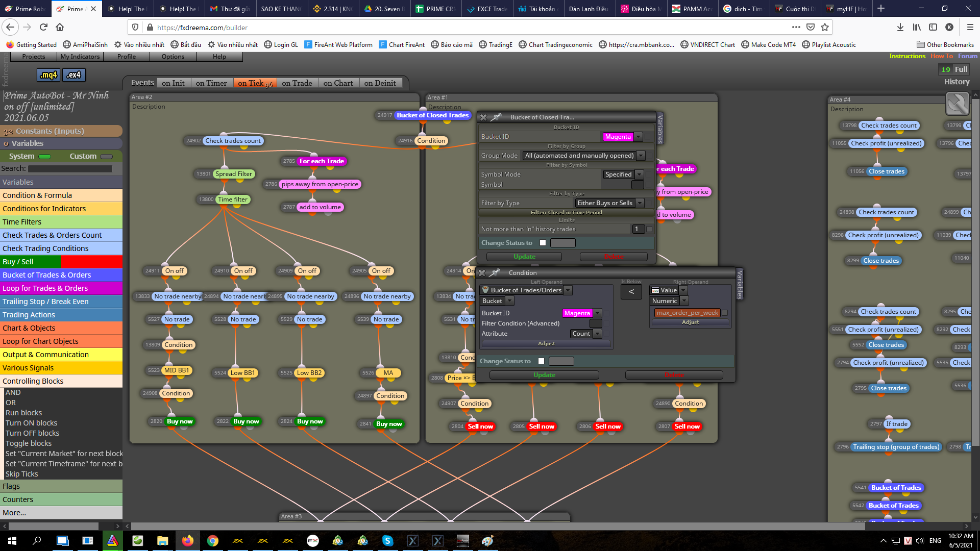Switch to on Trade event tab

(297, 83)
